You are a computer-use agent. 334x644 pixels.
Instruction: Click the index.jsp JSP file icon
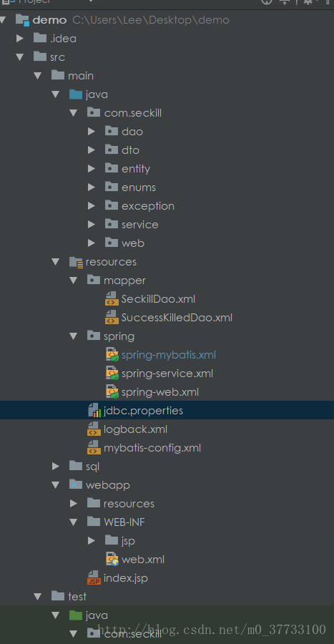pyautogui.click(x=94, y=578)
